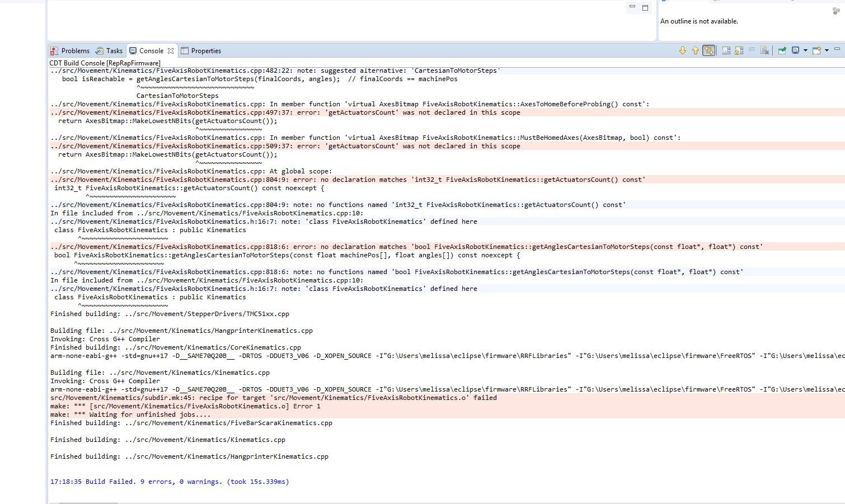
Task: Click 'An outline is not available.' text
Action: click(x=699, y=21)
